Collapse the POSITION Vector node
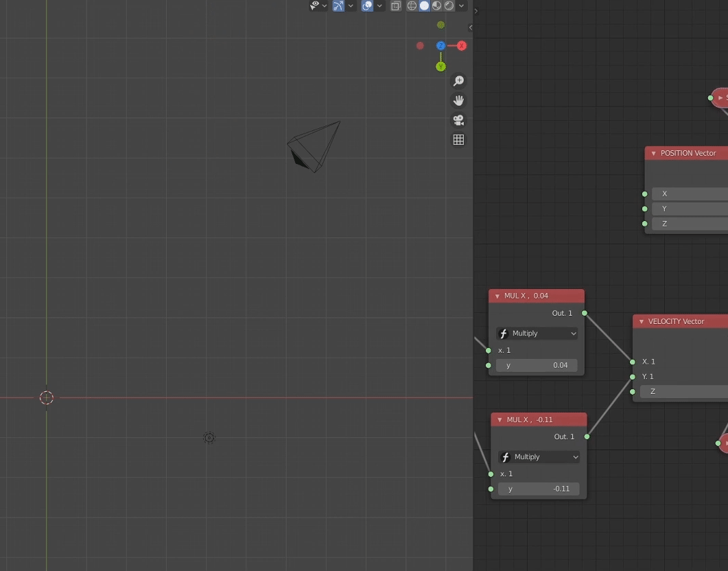Image resolution: width=728 pixels, height=571 pixels. [x=653, y=153]
